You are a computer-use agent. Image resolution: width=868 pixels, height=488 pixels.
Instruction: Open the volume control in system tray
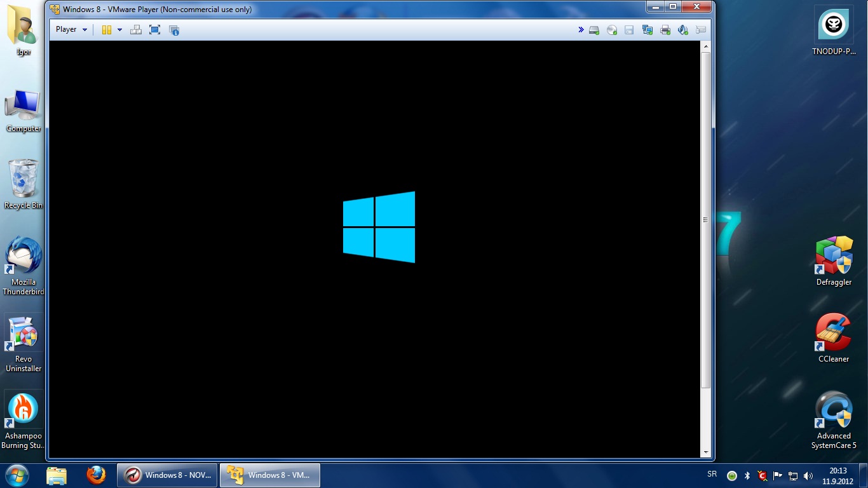click(808, 475)
